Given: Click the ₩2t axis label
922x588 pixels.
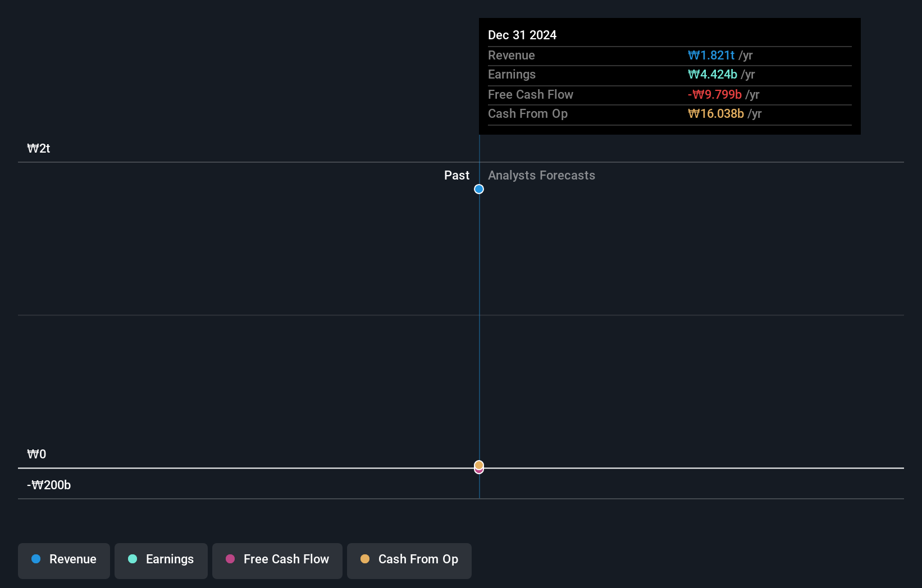Looking at the screenshot, I should click(39, 149).
